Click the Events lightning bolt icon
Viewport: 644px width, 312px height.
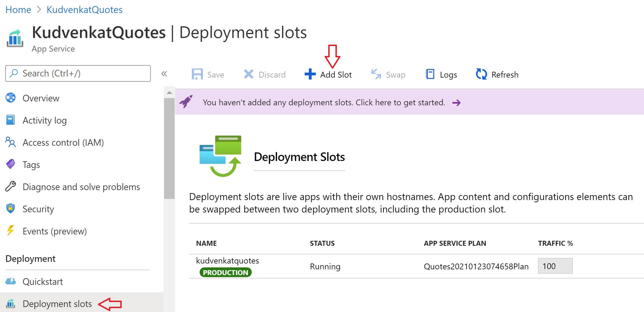pos(11,231)
